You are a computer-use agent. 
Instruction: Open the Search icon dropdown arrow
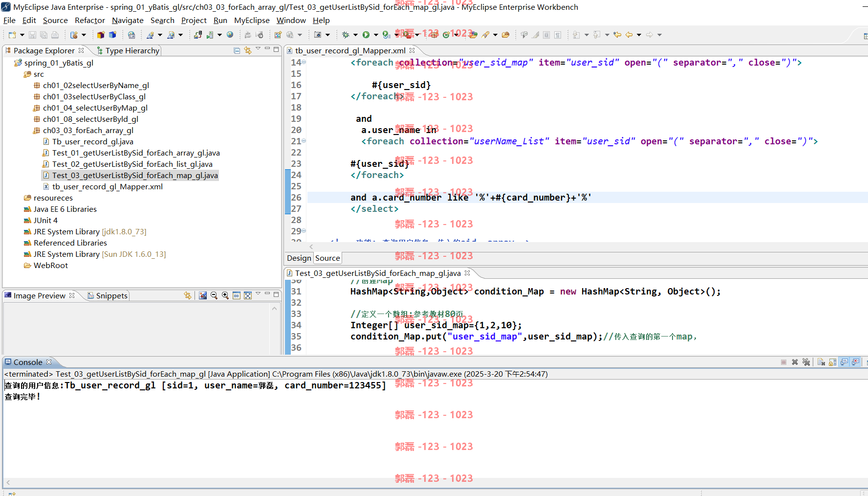coord(495,35)
